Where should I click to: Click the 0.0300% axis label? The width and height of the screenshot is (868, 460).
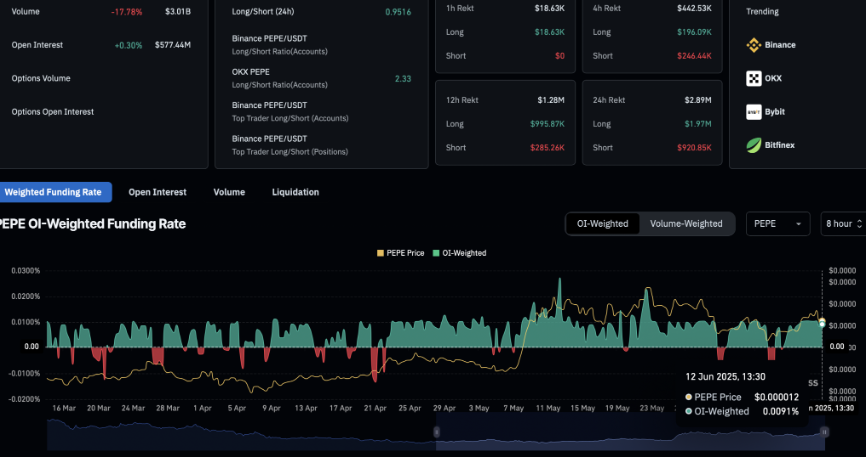[x=25, y=271]
